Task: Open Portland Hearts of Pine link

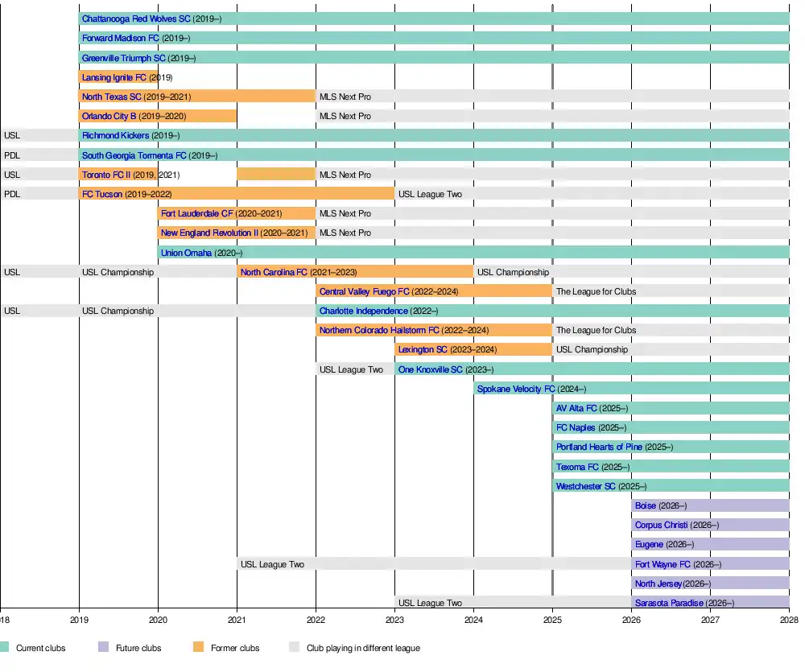Action: point(599,447)
